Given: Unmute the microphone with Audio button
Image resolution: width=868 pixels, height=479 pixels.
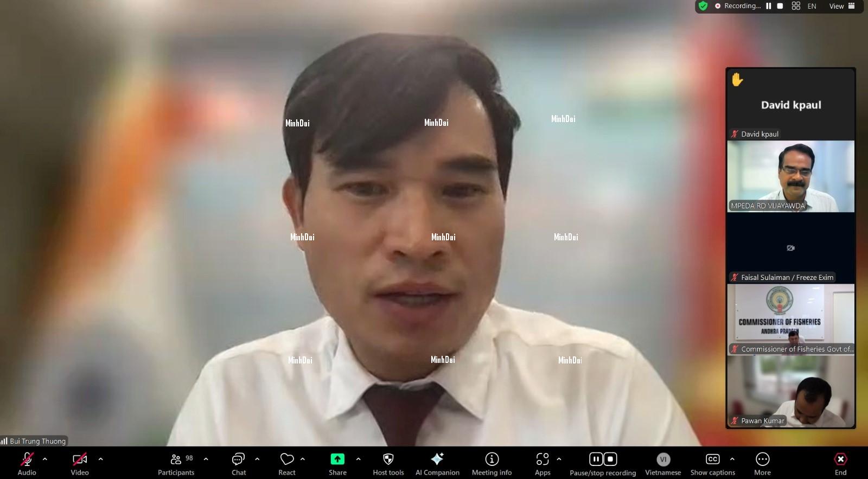Looking at the screenshot, I should [27, 464].
